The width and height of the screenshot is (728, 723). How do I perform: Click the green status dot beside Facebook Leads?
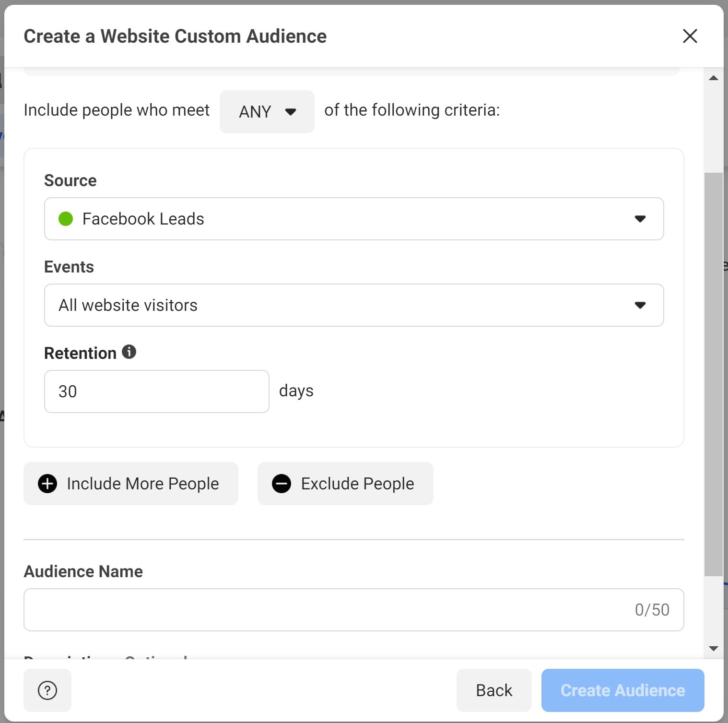click(x=66, y=219)
